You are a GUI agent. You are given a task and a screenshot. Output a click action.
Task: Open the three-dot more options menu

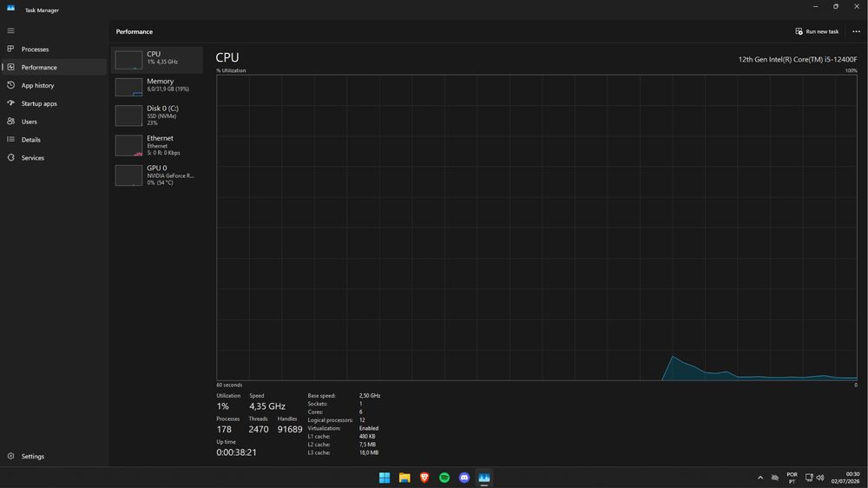click(856, 31)
